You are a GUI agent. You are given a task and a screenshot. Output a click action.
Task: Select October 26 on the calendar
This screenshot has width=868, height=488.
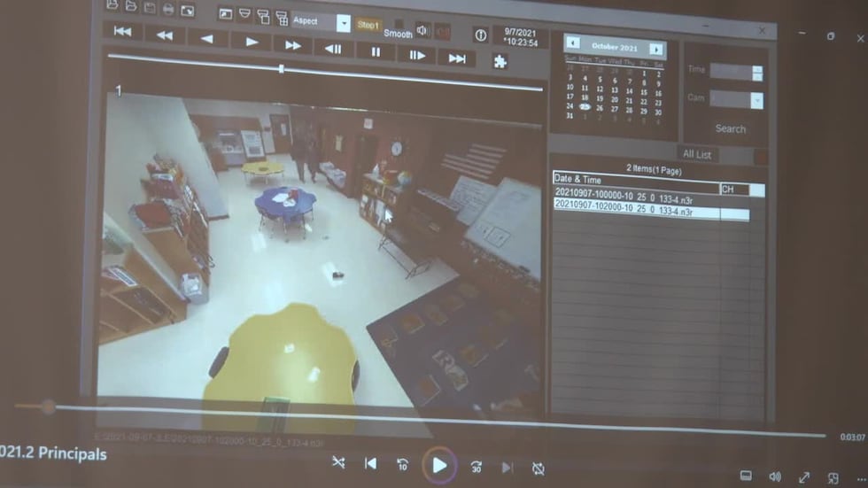600,108
